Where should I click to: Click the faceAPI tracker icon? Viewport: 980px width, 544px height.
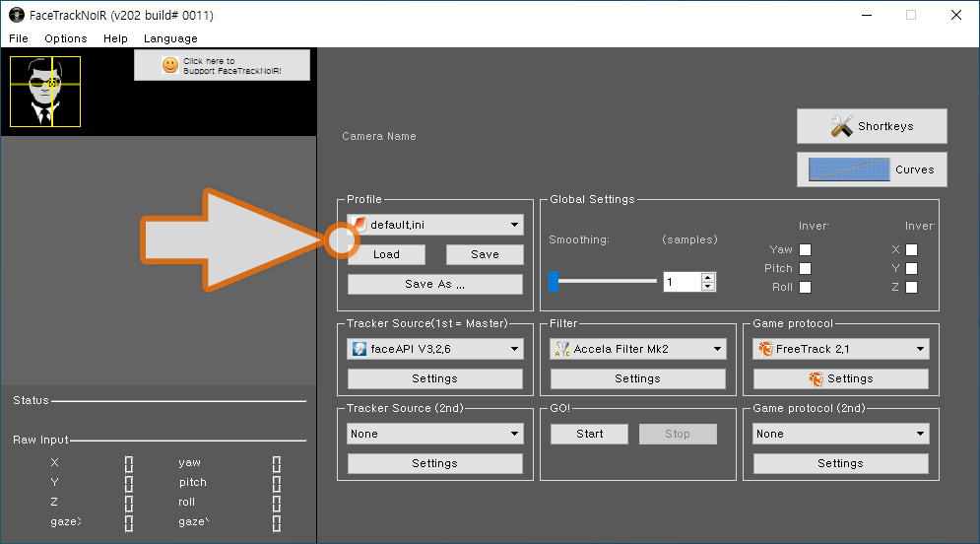[x=359, y=349]
